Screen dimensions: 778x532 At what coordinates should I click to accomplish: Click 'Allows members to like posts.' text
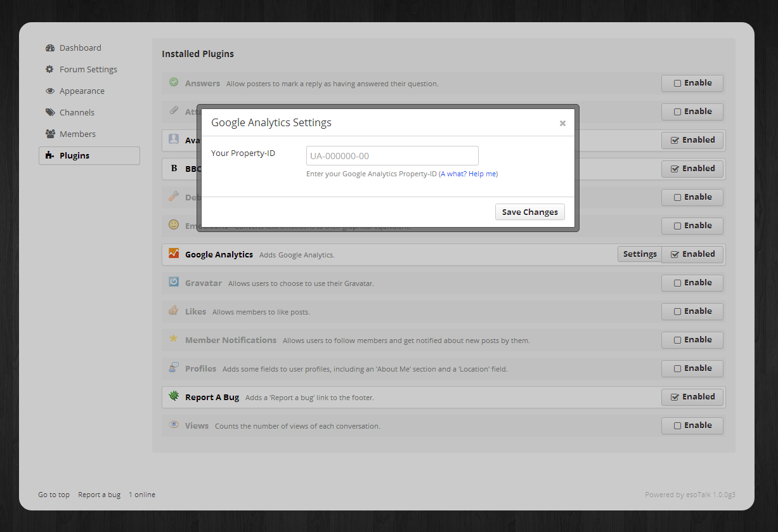[x=261, y=312]
